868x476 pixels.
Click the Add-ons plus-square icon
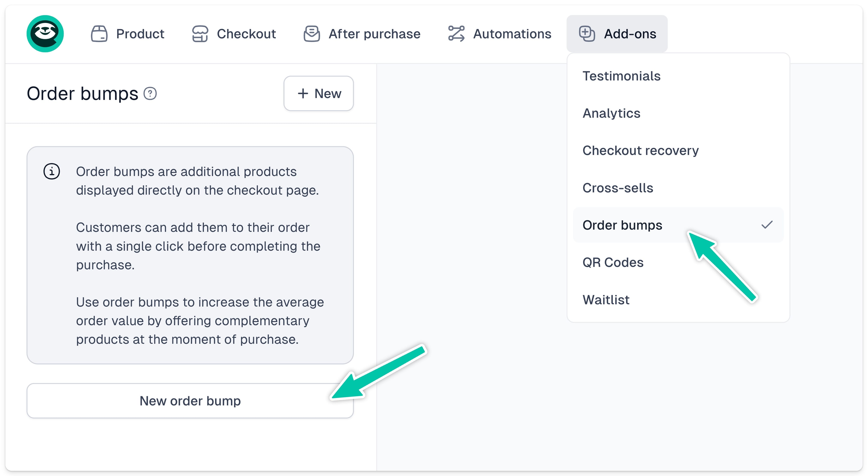coord(587,33)
